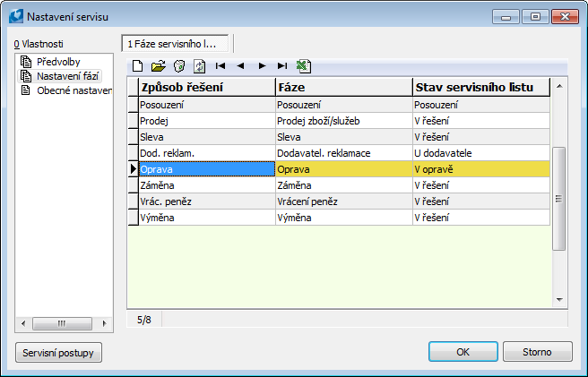Click the application icon in title bar
The height and width of the screenshot is (377, 588).
click(x=16, y=16)
